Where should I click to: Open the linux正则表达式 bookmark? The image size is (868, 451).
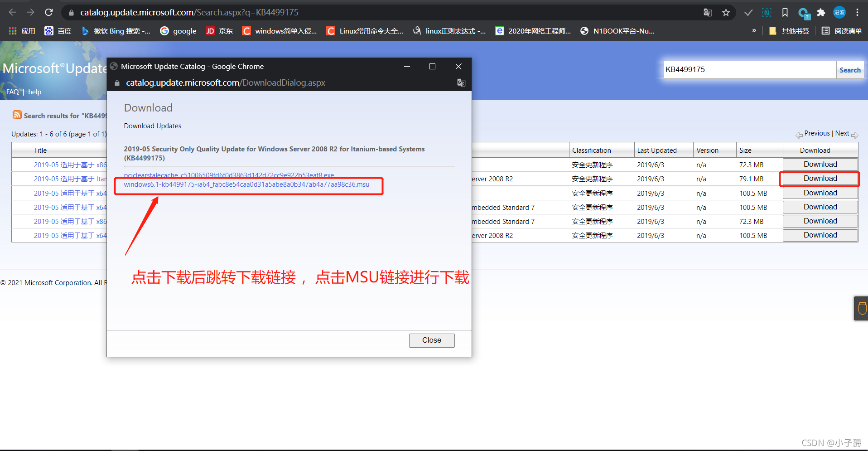[x=449, y=31]
